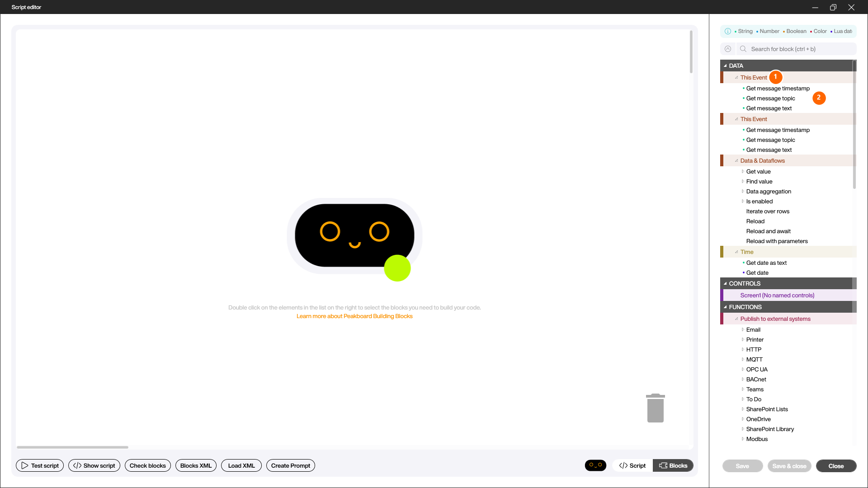Collapse the Time group
The width and height of the screenshot is (868, 488).
736,252
